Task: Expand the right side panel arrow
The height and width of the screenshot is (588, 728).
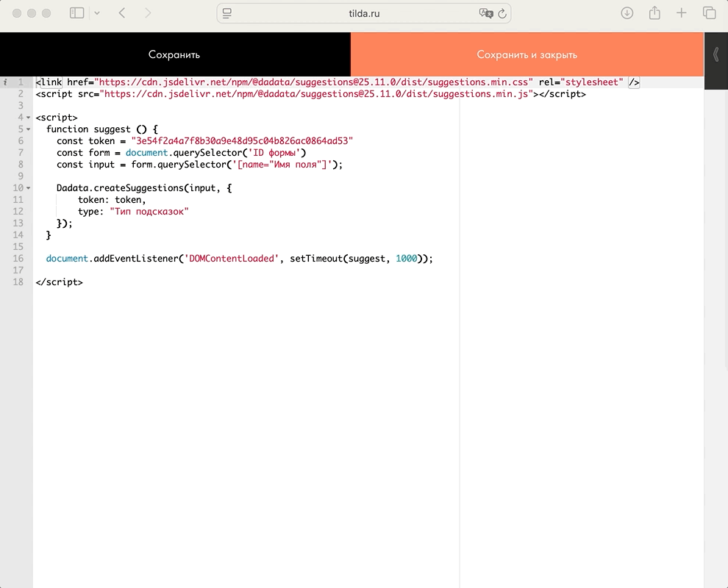Action: pyautogui.click(x=715, y=54)
